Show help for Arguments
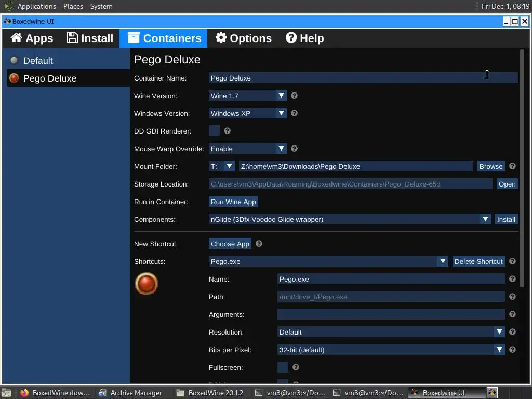 point(512,314)
